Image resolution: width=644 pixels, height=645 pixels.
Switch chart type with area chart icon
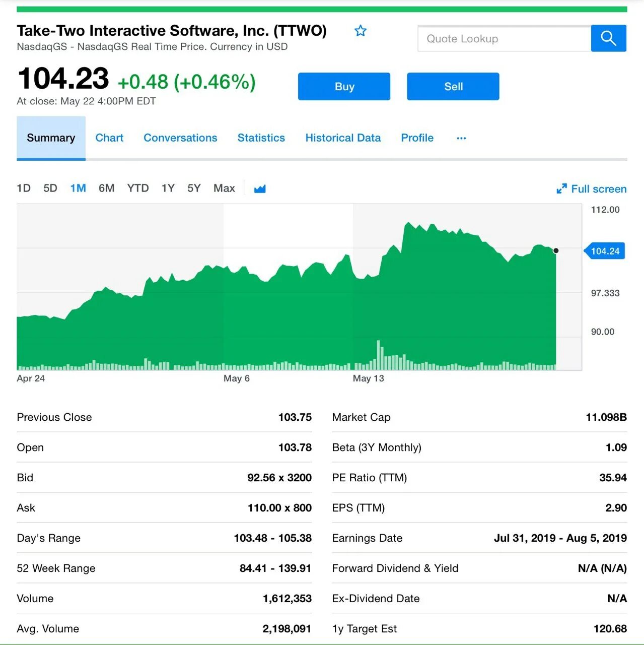pyautogui.click(x=260, y=189)
